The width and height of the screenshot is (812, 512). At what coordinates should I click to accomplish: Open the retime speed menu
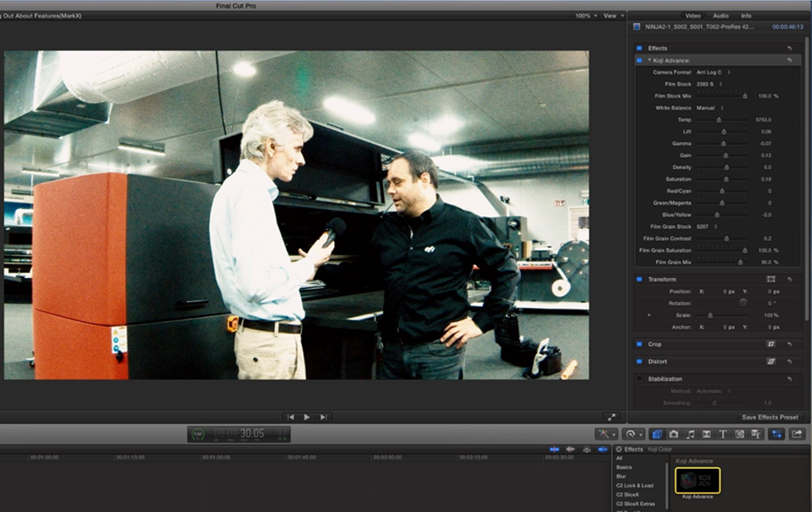tap(633, 434)
